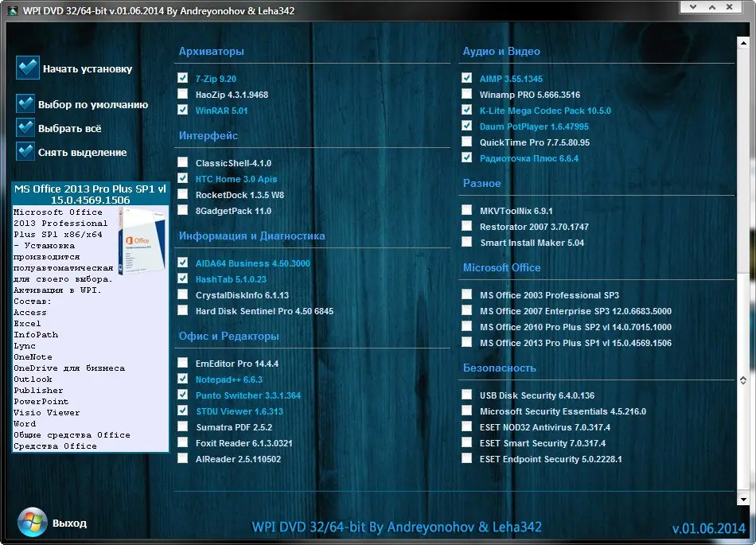Check the Winamp PRO 5.666.3516 checkbox
Image resolution: width=756 pixels, height=545 pixels.
(x=466, y=93)
